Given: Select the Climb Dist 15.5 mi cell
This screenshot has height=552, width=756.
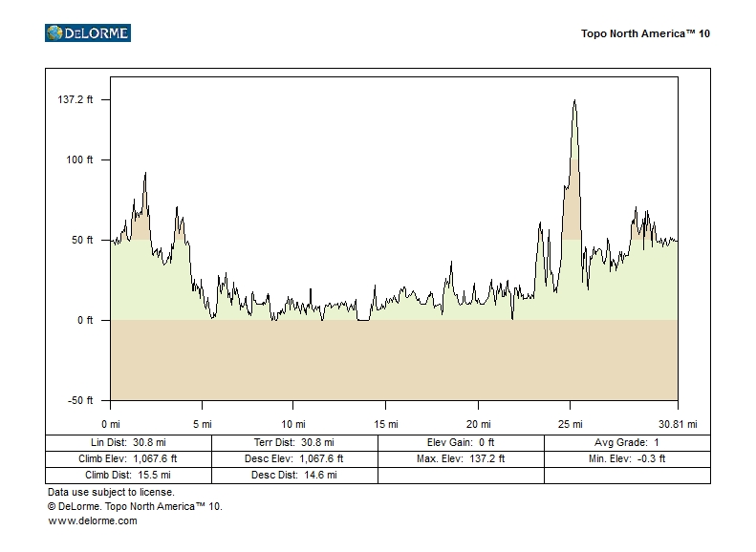Looking at the screenshot, I should (128, 475).
